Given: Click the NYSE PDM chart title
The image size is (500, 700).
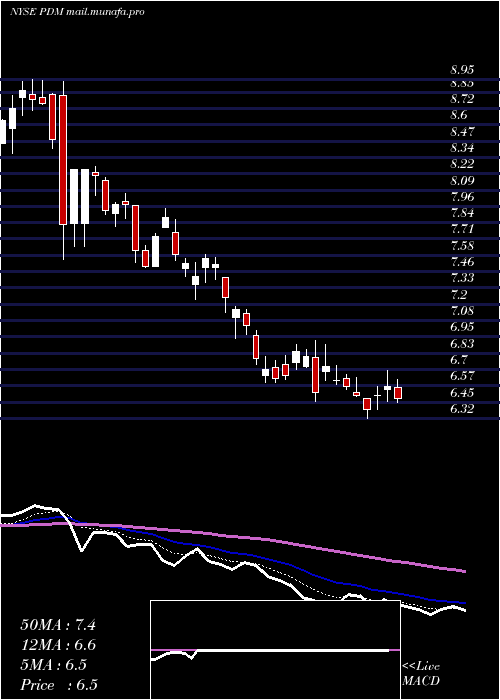Looking at the screenshot, I should click(x=77, y=12).
